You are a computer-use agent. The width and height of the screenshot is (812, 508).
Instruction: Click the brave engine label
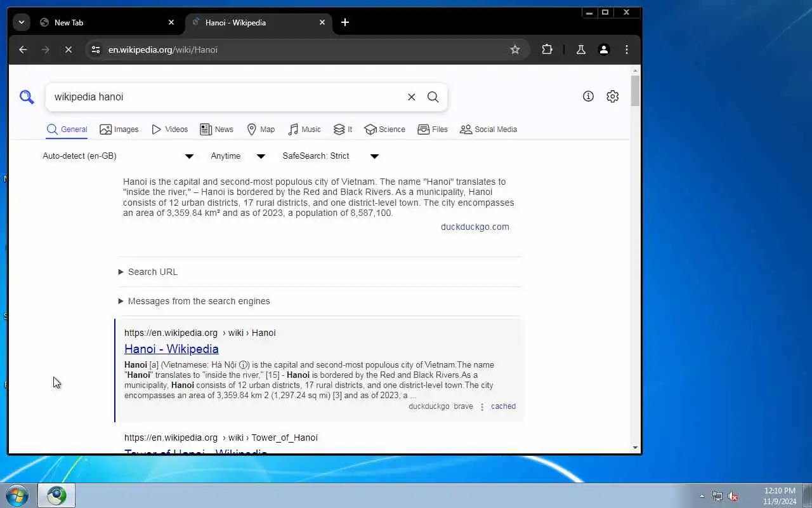click(463, 406)
